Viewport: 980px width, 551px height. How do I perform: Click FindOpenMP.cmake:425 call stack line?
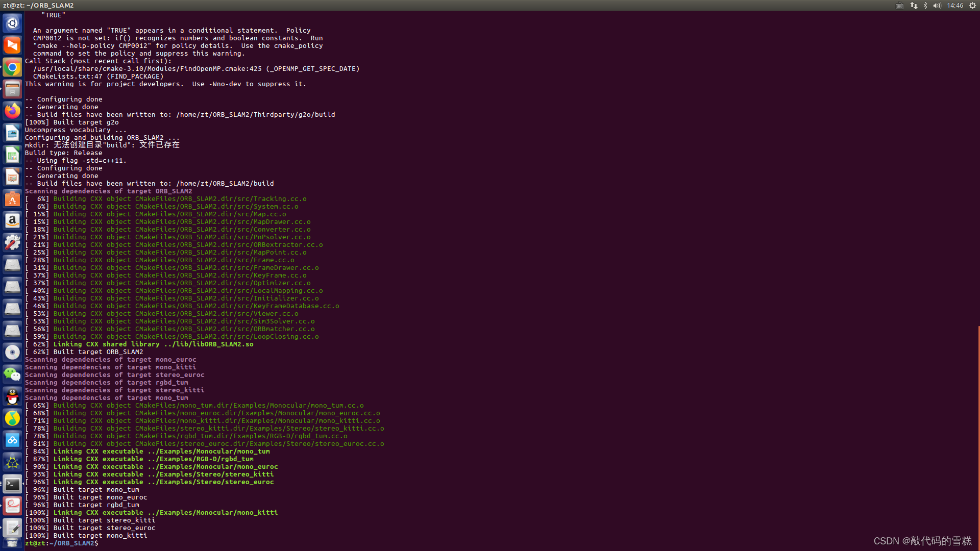pos(197,69)
